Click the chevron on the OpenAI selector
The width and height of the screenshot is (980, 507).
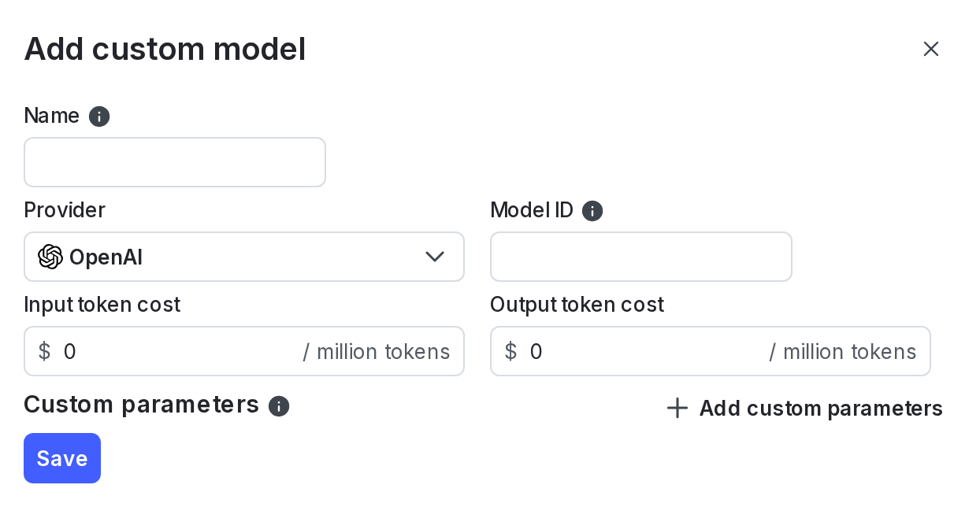pyautogui.click(x=435, y=257)
